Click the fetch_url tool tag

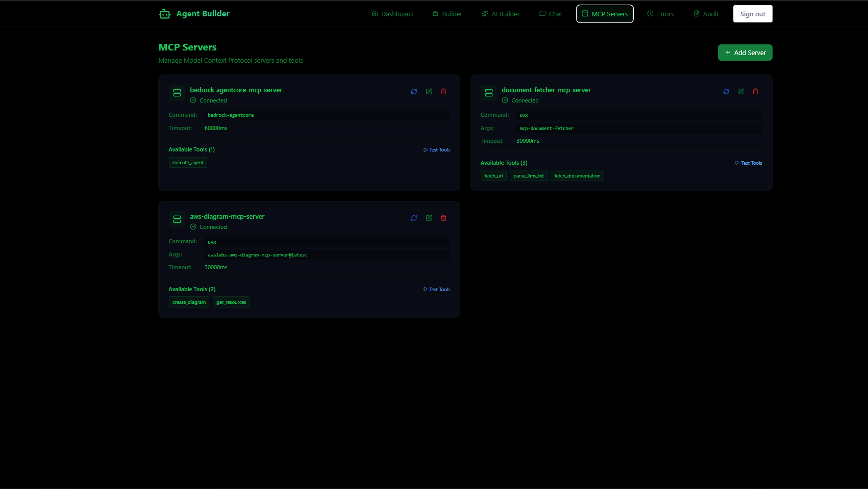click(x=493, y=176)
